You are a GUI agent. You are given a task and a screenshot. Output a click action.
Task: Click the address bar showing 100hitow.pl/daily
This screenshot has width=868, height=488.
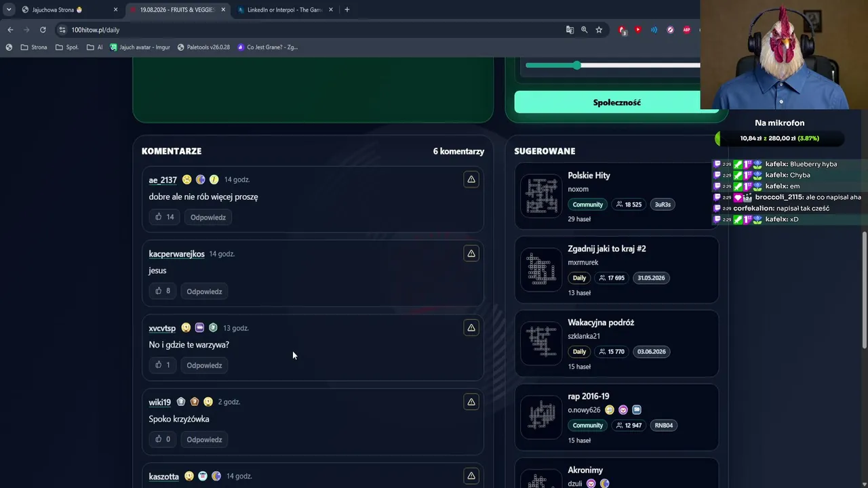click(312, 30)
